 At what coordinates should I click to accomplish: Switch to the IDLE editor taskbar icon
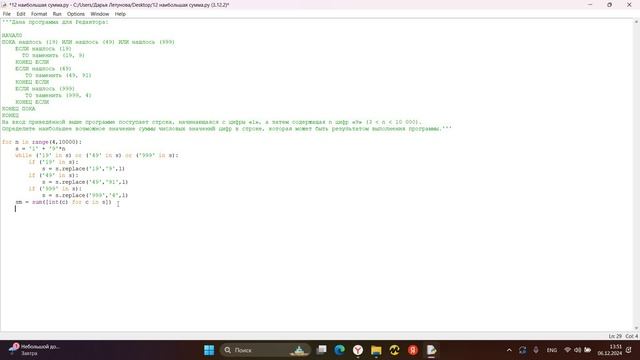[x=431, y=350]
